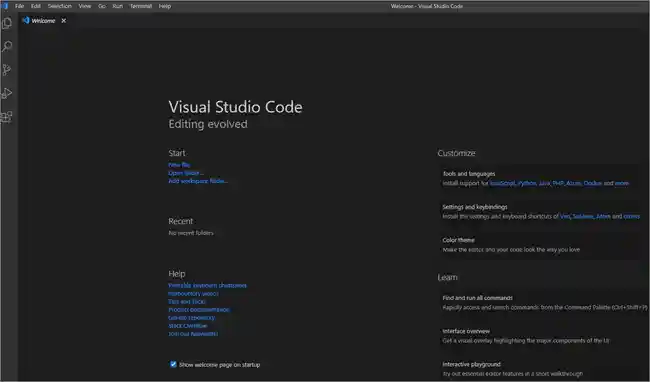Screen dimensions: 650x382
Task: Click Add workspace folder link
Action: click(x=198, y=181)
